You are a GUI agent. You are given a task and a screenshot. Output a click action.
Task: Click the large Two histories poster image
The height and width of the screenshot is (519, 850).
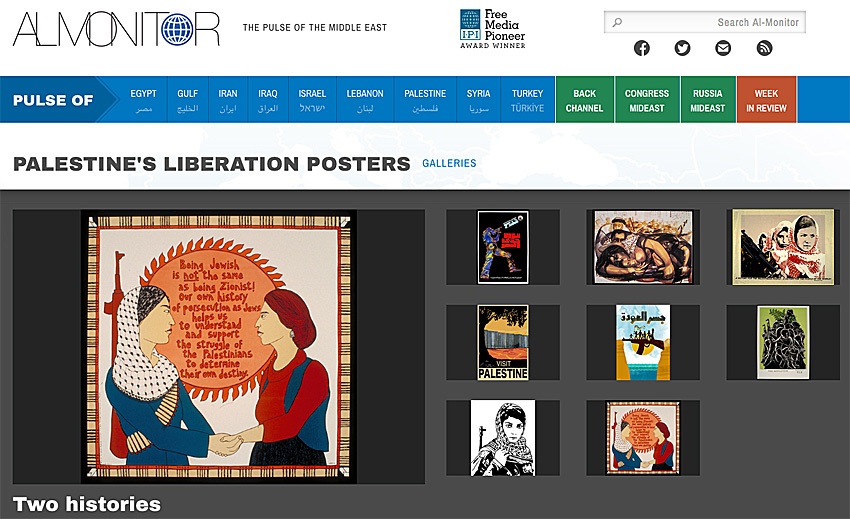pyautogui.click(x=219, y=347)
